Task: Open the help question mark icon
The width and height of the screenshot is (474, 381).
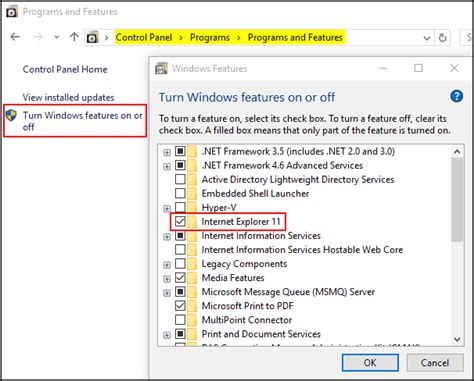Action: click(x=456, y=96)
